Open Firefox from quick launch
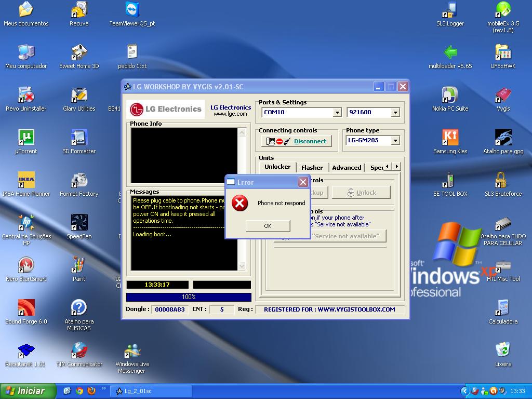The height and width of the screenshot is (405, 532). click(91, 391)
